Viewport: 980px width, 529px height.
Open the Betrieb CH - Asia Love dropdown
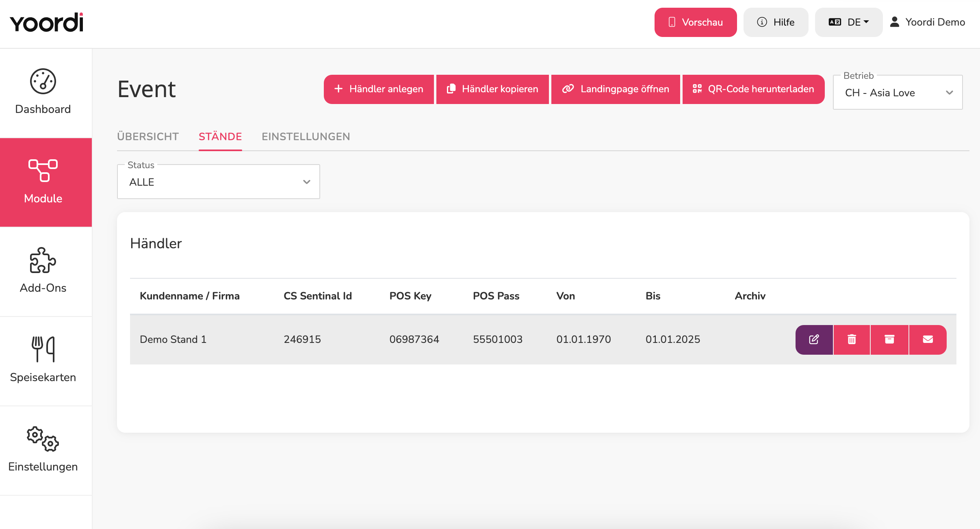[898, 93]
